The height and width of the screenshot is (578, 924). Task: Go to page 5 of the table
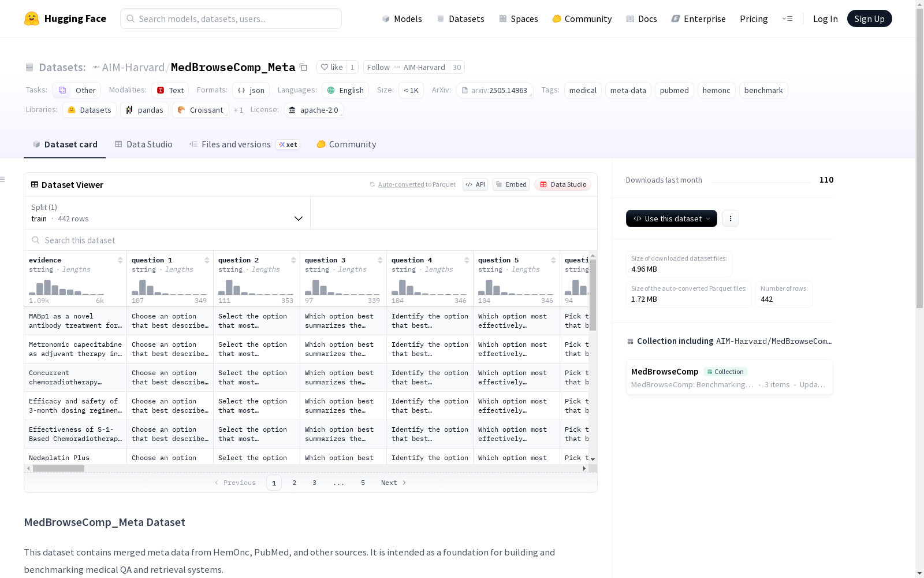point(363,483)
